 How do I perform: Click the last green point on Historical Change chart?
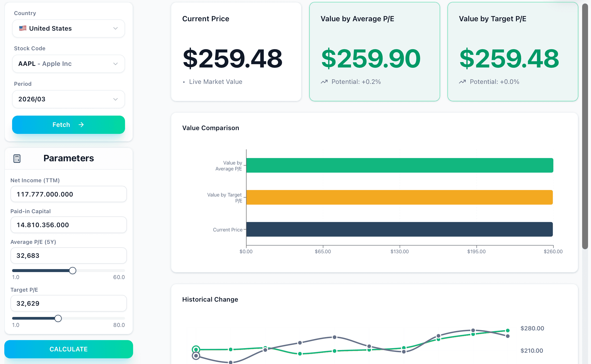pos(508,330)
